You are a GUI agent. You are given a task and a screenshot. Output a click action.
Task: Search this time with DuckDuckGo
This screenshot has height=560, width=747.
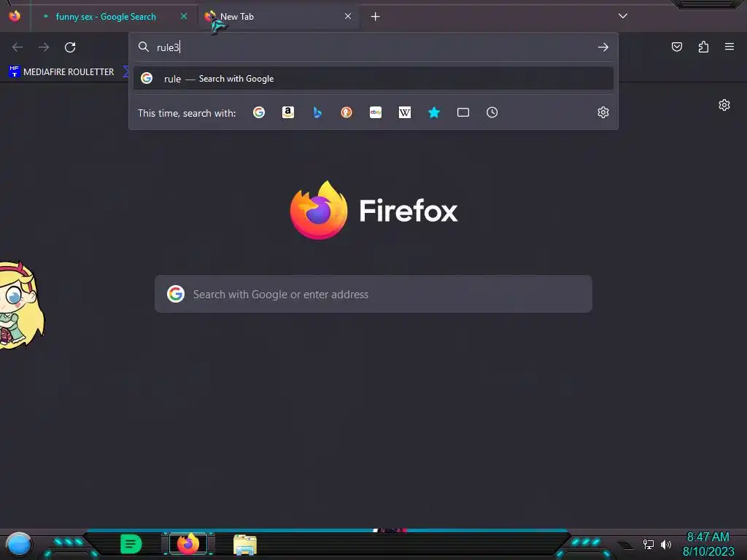(x=347, y=112)
